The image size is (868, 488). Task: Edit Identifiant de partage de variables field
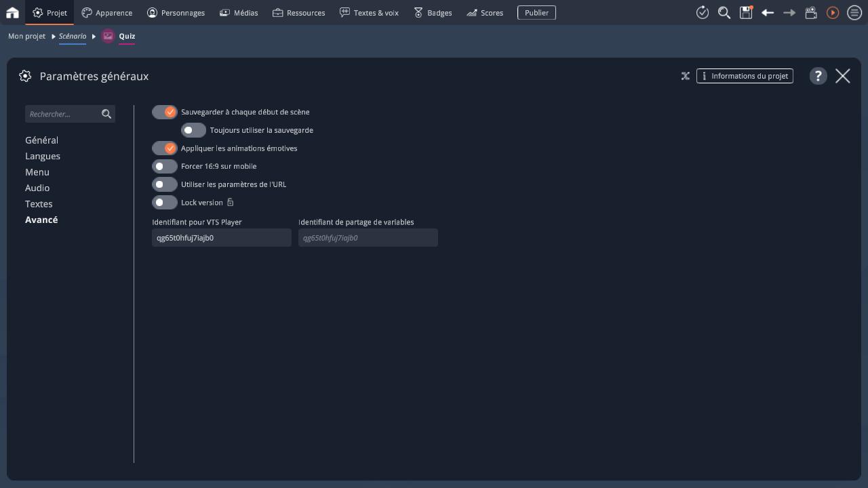point(368,238)
